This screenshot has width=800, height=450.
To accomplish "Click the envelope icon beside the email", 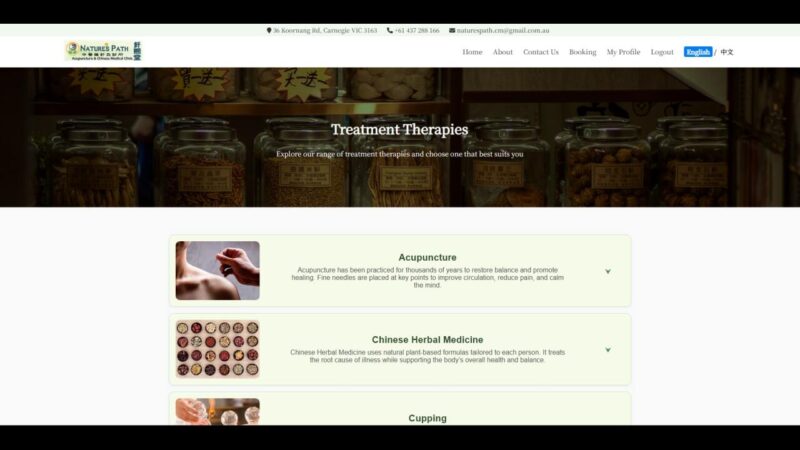I will (452, 30).
